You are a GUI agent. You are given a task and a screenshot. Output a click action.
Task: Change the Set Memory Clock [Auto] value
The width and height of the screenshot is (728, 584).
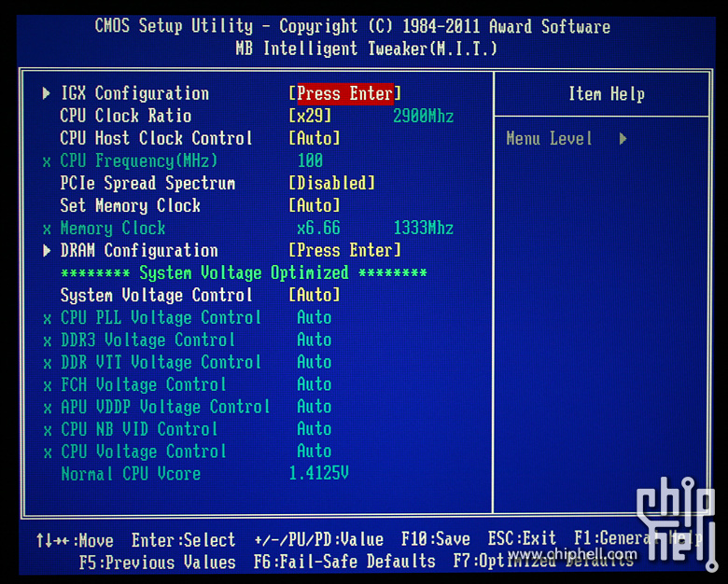click(315, 205)
